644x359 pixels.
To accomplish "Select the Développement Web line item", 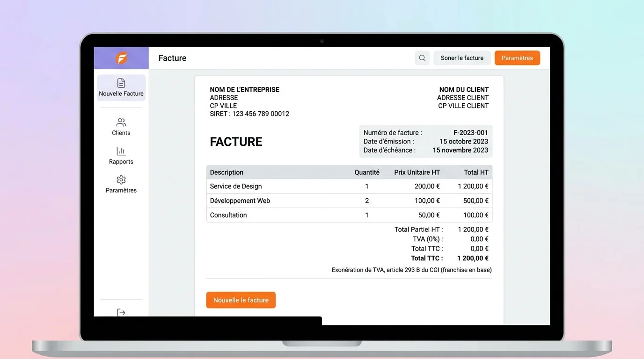I will [240, 201].
